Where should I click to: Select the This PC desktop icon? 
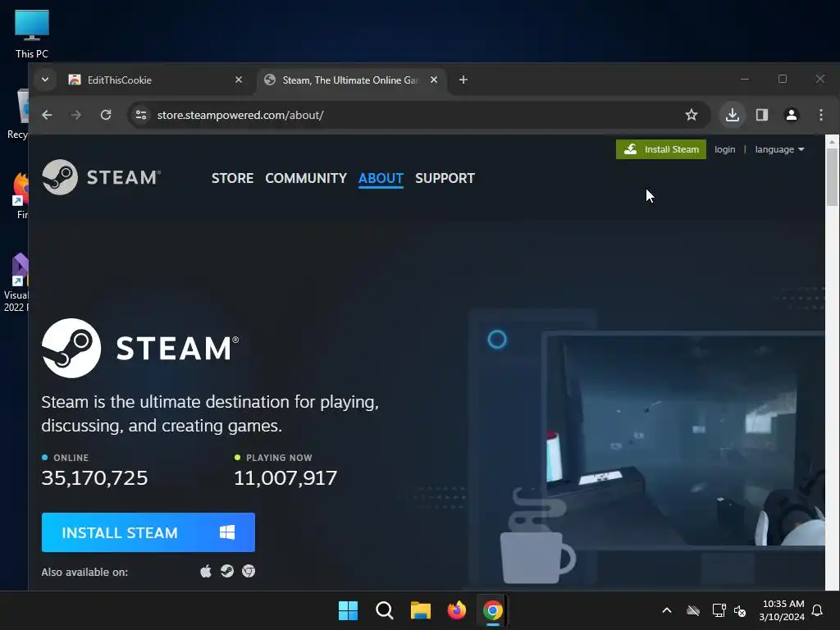32,34
